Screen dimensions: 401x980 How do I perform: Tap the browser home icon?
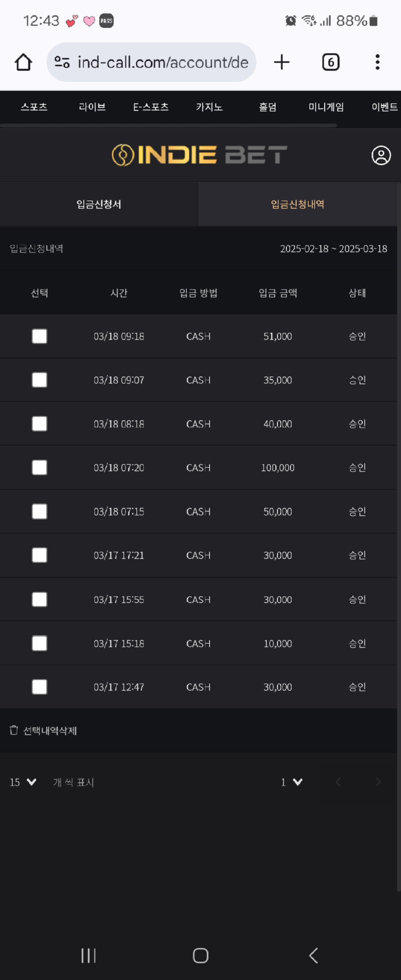point(23,62)
